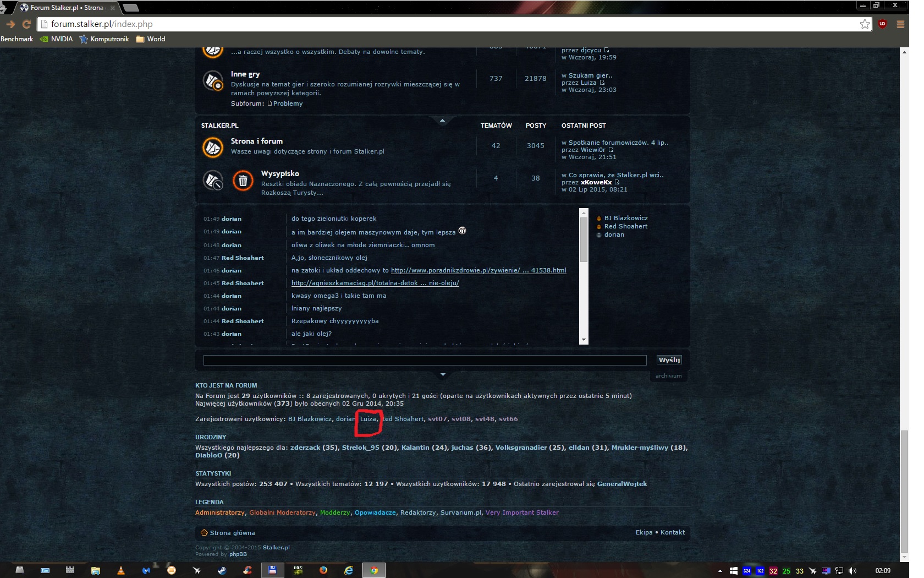This screenshot has width=924, height=578.
Task: Click the chat scrollbar thumb
Action: [x=584, y=239]
